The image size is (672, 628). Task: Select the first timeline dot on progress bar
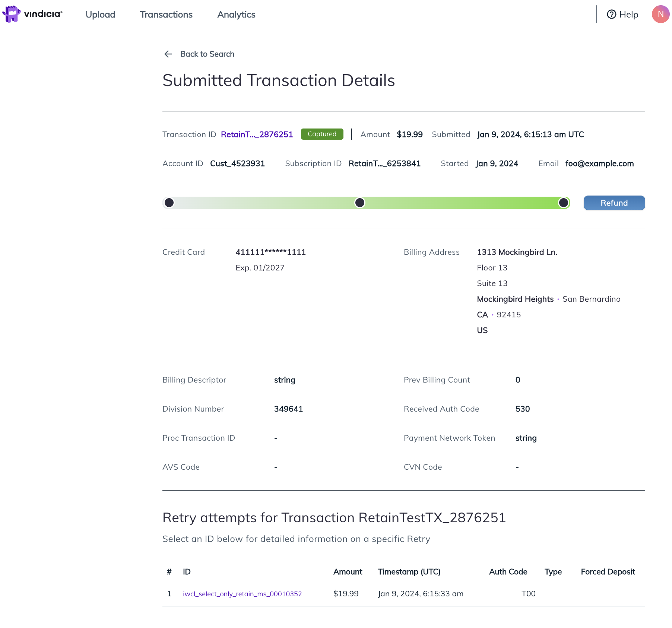[x=169, y=203]
